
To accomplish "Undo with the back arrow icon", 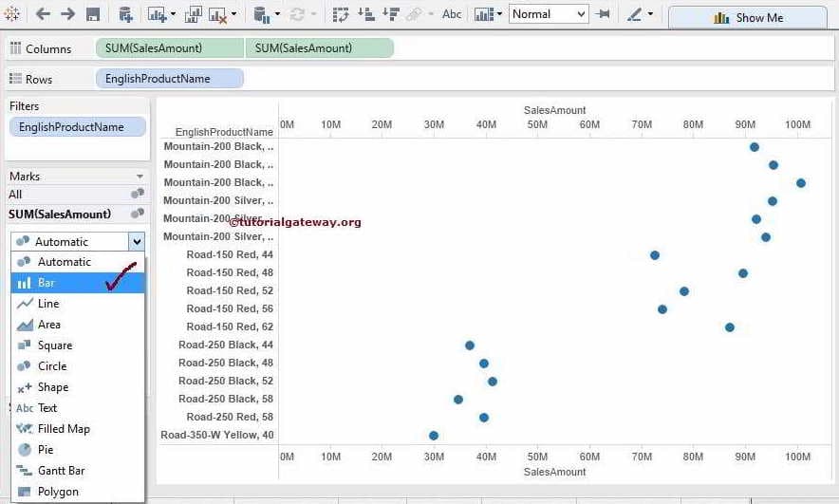I will point(43,14).
